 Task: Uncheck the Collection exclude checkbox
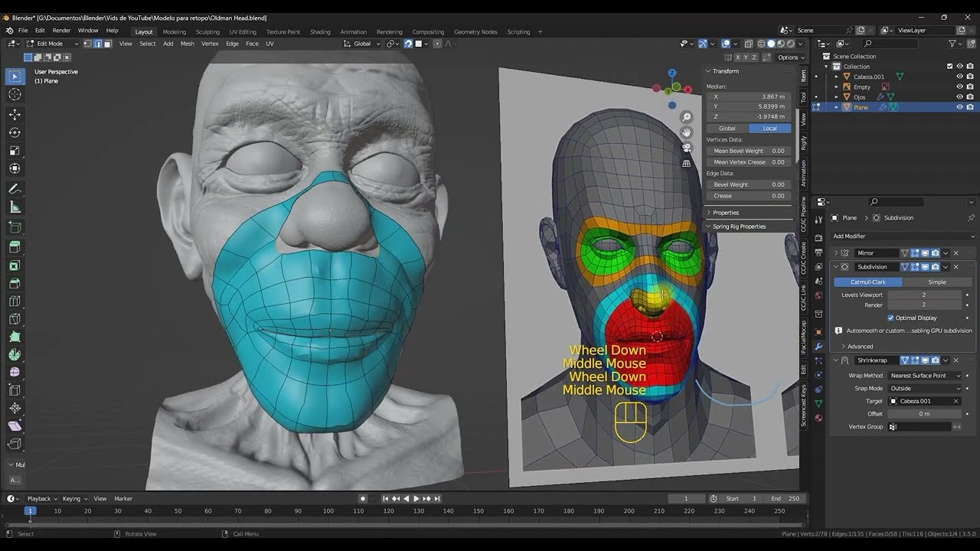(949, 67)
